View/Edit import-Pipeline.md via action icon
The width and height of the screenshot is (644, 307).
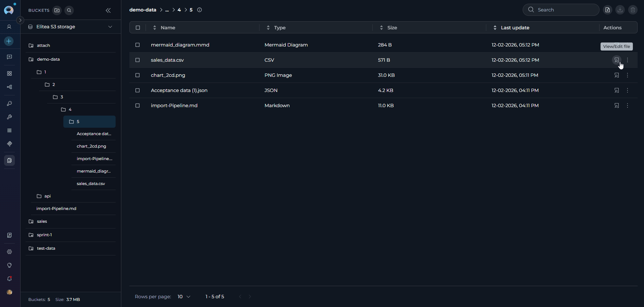click(x=616, y=105)
